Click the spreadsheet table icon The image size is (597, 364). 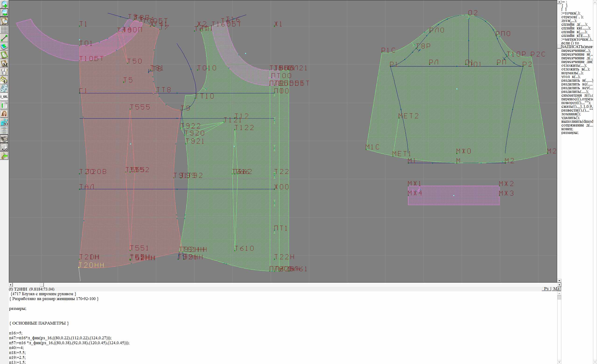click(4, 105)
